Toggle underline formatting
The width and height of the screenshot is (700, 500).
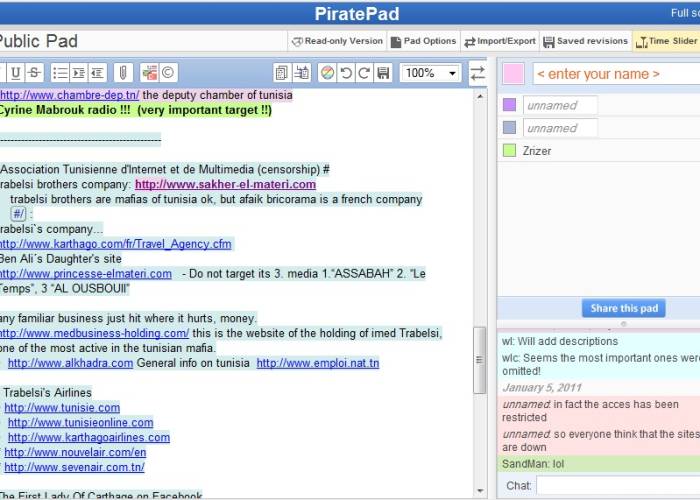pos(16,73)
